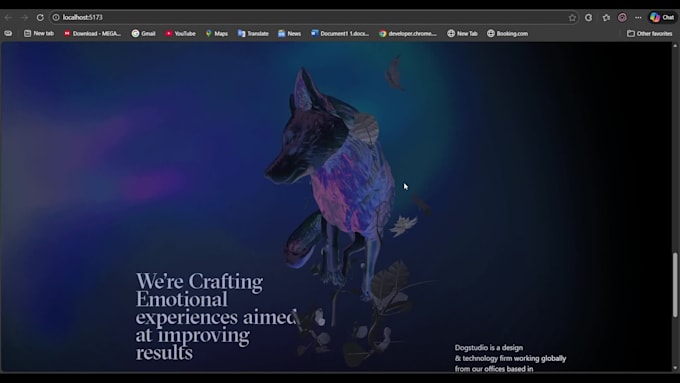Open the Document1 1.docx bookmark
Viewport: 680px width, 383px height.
pyautogui.click(x=340, y=33)
